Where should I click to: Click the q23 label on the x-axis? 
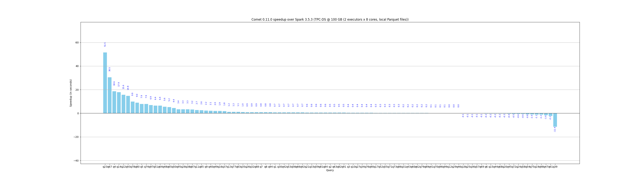[x=105, y=167]
